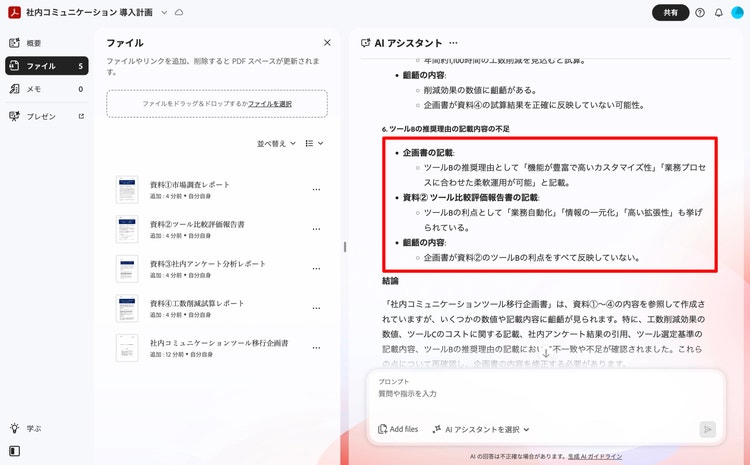Open more options for 資料③社内アンケート分析レポート
Screen dimensions: 750x465
click(316, 269)
